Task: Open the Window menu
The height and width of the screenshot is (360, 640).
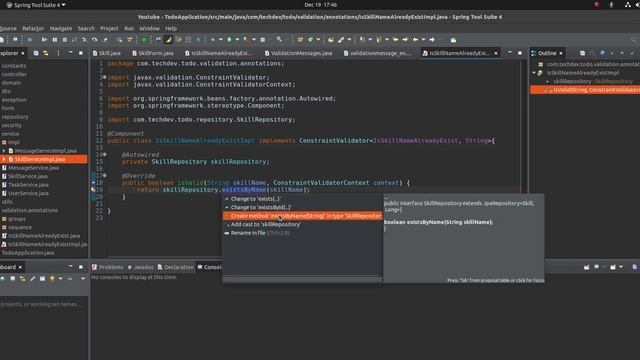Action: (149, 28)
